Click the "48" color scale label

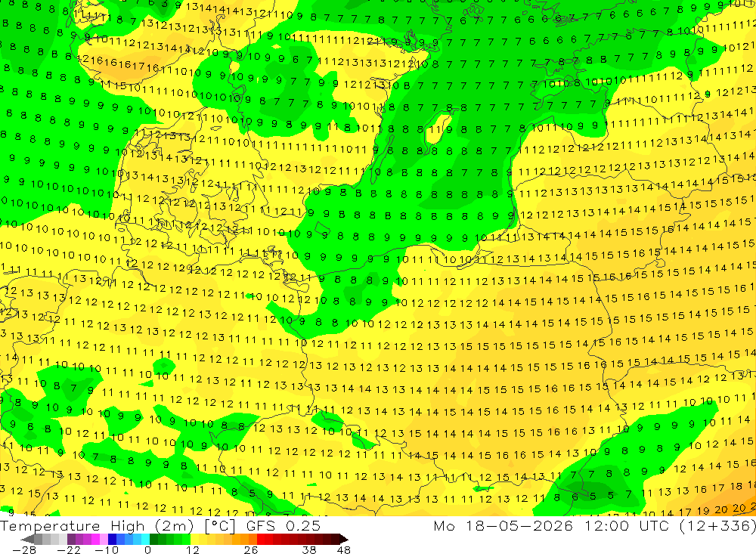point(343,549)
